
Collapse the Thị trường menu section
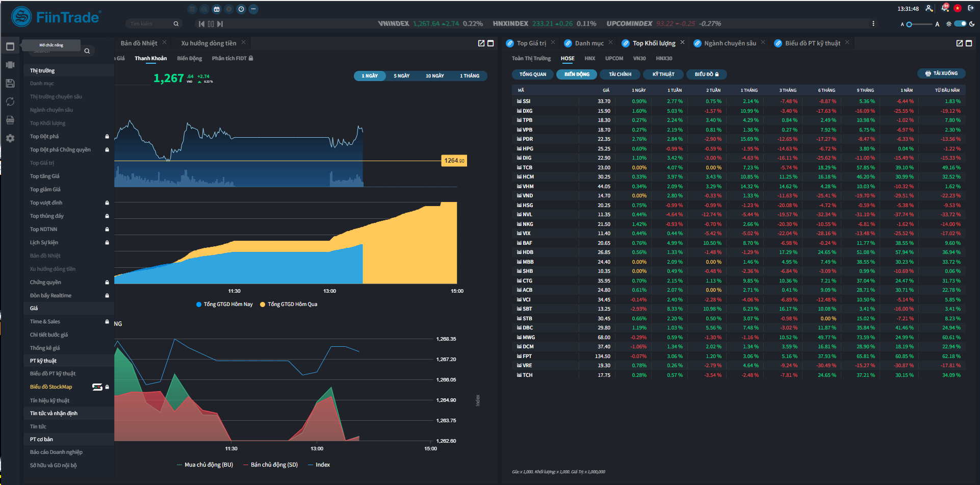[x=69, y=70]
